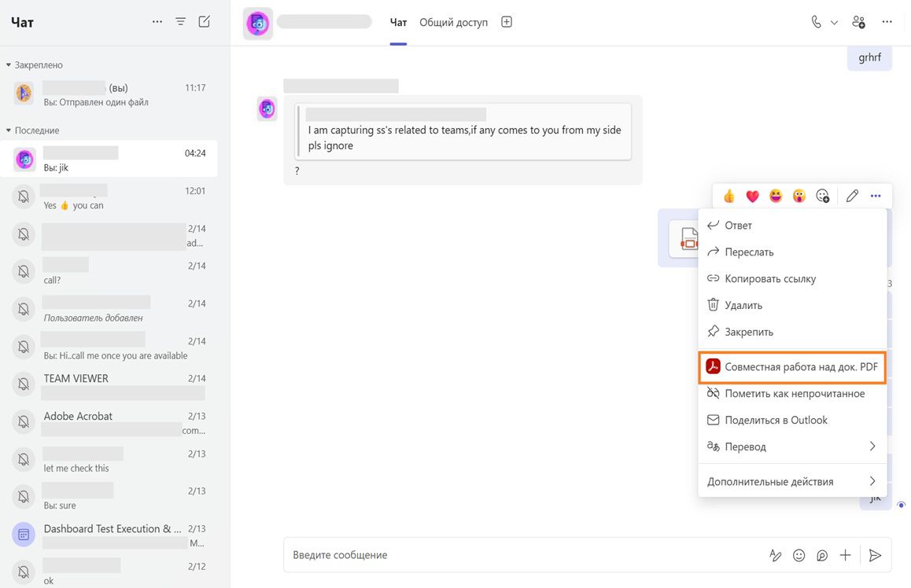Image resolution: width=911 pixels, height=588 pixels.
Task: Start a new chat with the compose icon
Action: tap(205, 21)
